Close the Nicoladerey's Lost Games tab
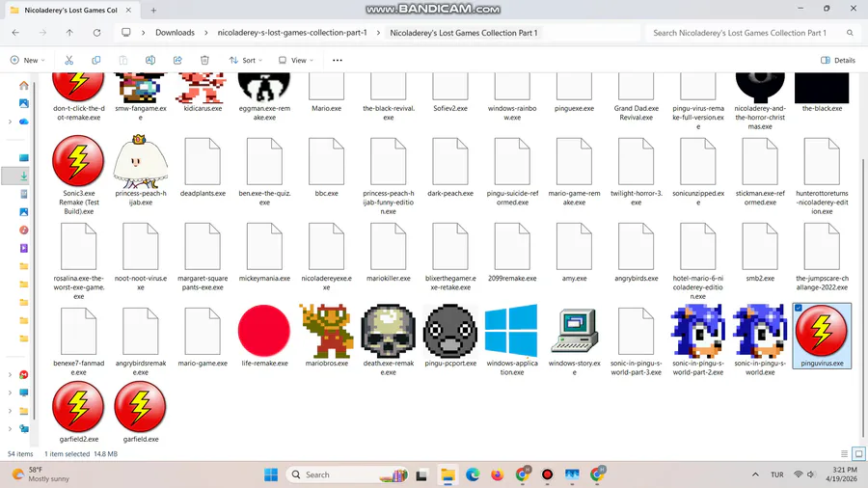The width and height of the screenshot is (868, 488). pos(128,10)
